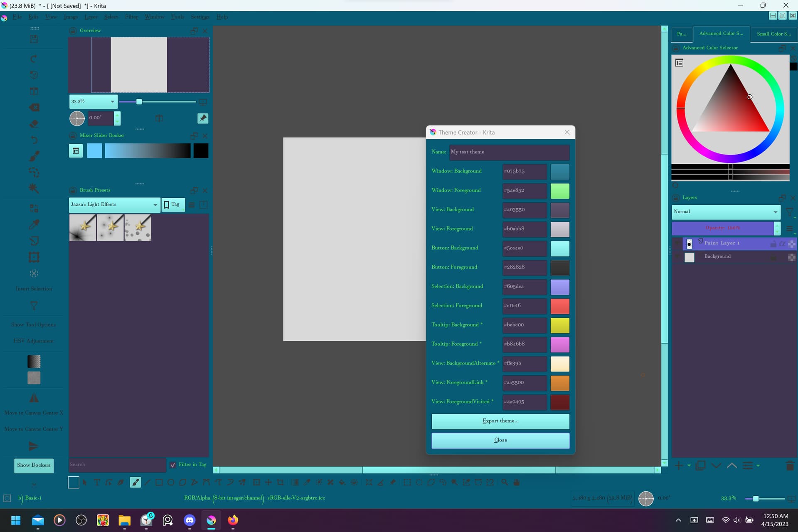Click the Close button in Theme Creator
The height and width of the screenshot is (532, 798).
[x=500, y=440]
